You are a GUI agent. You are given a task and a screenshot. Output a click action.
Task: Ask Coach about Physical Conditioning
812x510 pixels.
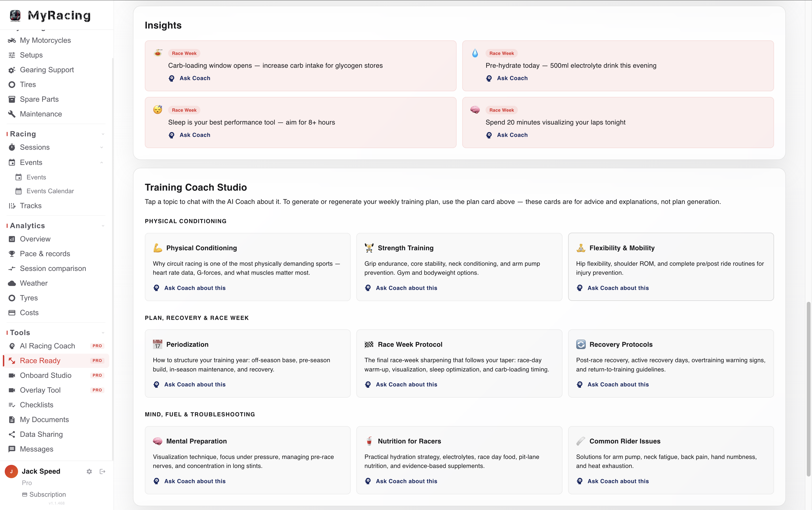pos(189,288)
